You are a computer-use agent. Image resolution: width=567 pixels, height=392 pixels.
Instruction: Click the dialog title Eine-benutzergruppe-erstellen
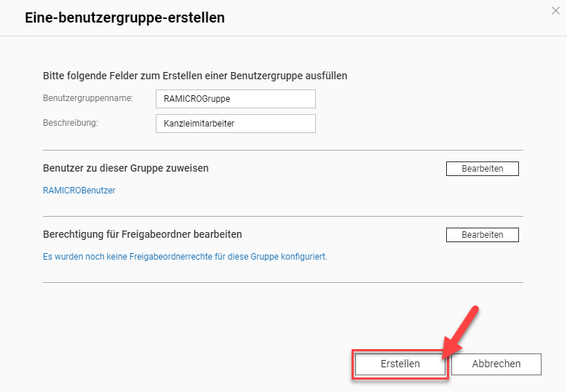pos(124,17)
